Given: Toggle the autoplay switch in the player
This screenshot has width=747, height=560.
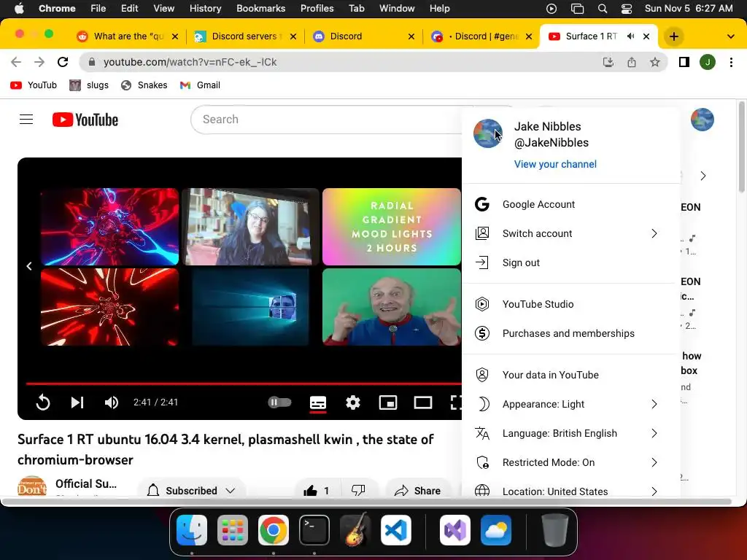Looking at the screenshot, I should pos(279,402).
